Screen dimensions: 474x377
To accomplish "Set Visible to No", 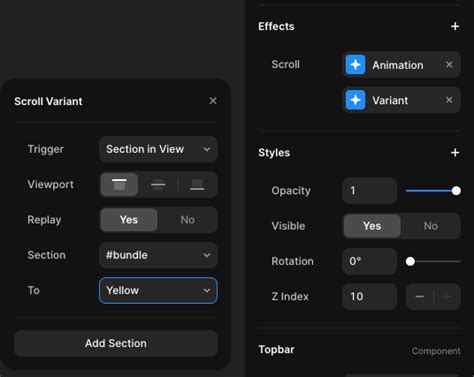I will [x=431, y=226].
